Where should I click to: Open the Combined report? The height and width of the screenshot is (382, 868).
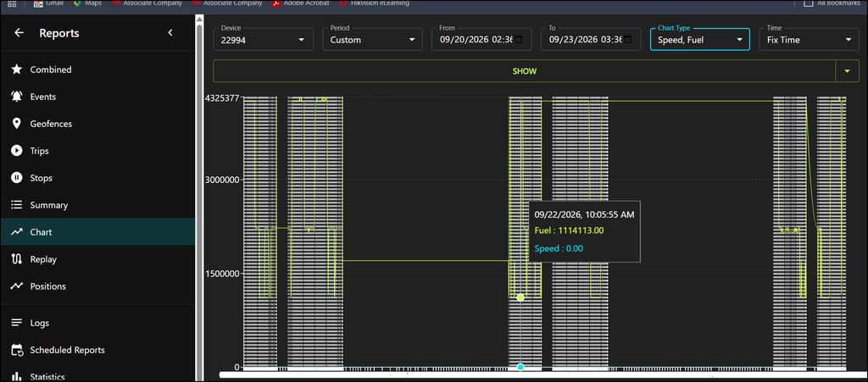click(97, 69)
